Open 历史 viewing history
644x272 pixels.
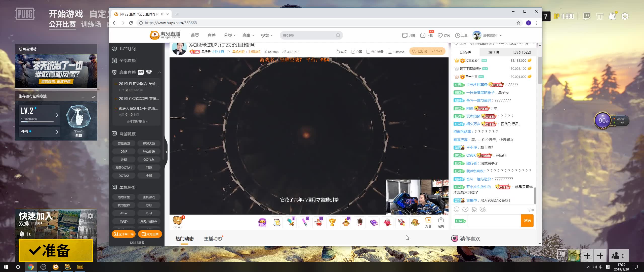pyautogui.click(x=461, y=35)
